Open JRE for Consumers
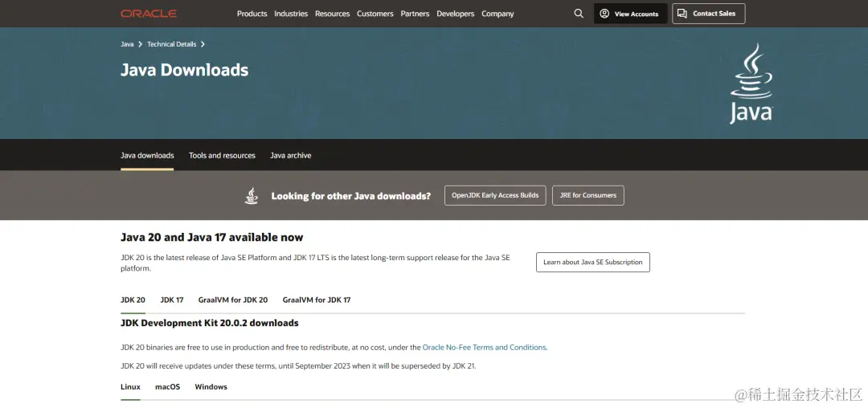Image resolution: width=868 pixels, height=408 pixels. pos(588,195)
